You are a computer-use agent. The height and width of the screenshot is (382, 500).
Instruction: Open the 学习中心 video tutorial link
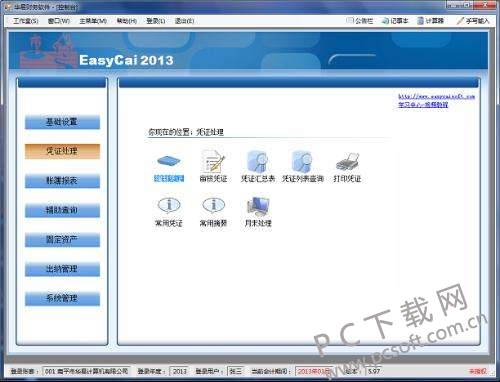coord(423,105)
